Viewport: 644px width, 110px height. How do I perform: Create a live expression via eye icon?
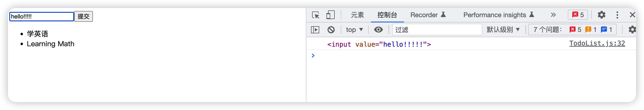378,30
